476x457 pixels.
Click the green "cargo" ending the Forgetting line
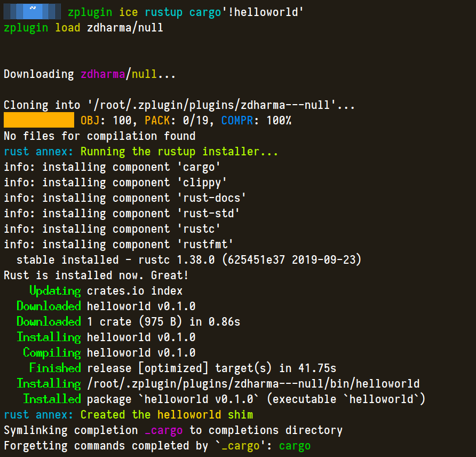tap(295, 446)
